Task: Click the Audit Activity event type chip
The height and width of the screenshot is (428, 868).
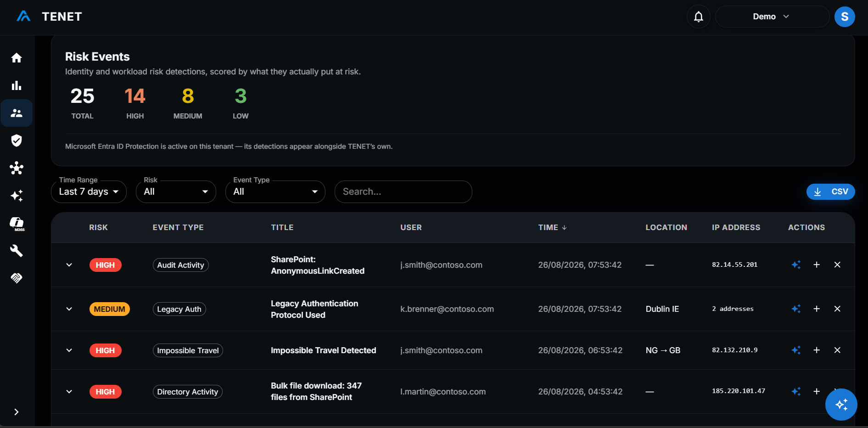Action: pyautogui.click(x=180, y=265)
